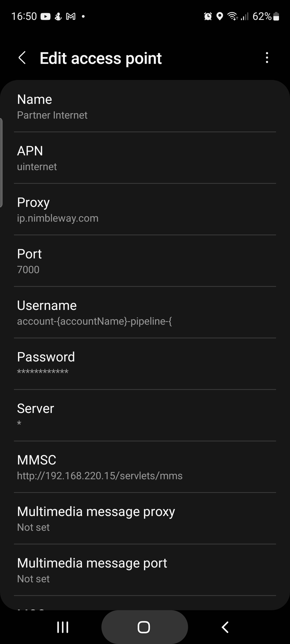Open the three-dot more options menu
Screen dimensions: 290x644
[x=267, y=58]
